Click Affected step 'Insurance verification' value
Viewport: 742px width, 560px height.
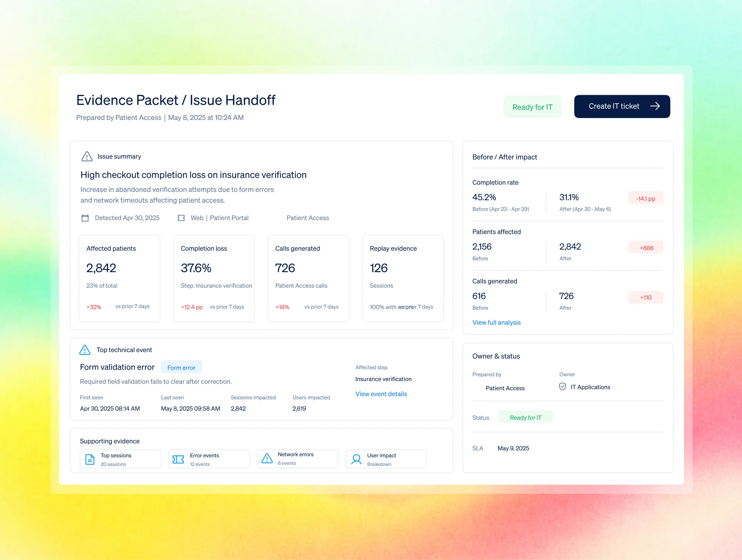(383, 379)
